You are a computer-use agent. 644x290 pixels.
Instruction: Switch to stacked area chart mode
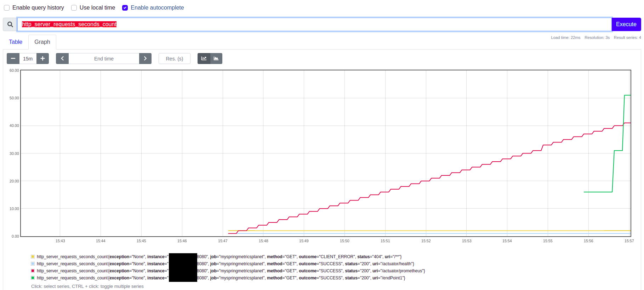click(x=216, y=59)
